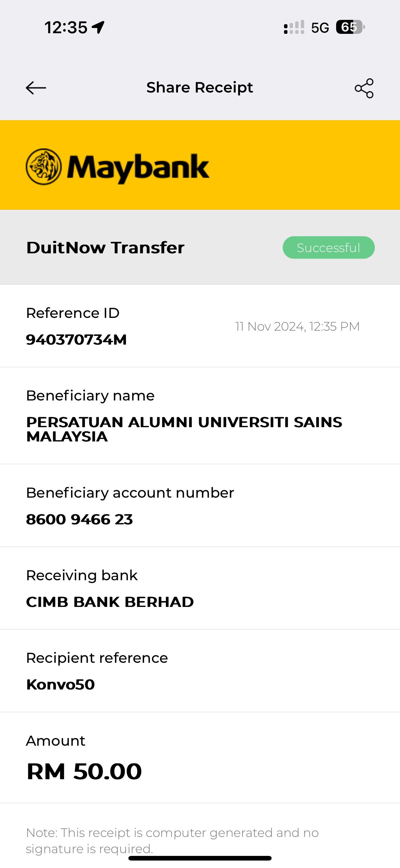The height and width of the screenshot is (868, 400).
Task: Tap the Share Receipt title
Action: tap(200, 88)
